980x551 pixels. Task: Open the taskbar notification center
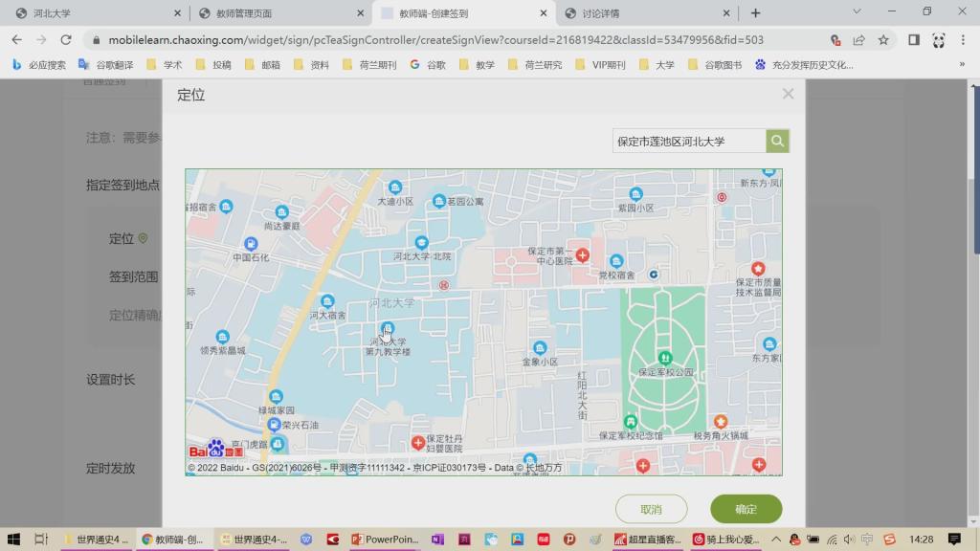[954, 540]
